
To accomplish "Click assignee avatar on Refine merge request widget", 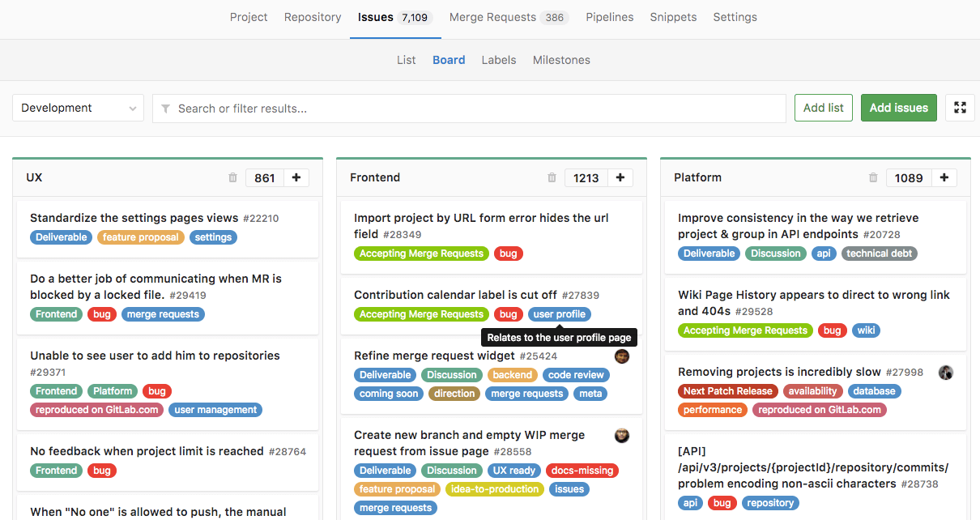I will pos(622,356).
